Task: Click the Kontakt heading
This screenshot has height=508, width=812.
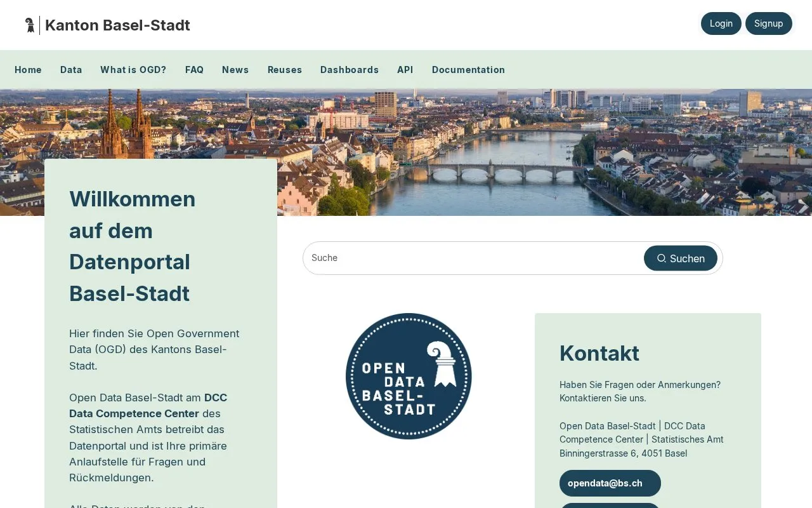Action: pos(599,353)
